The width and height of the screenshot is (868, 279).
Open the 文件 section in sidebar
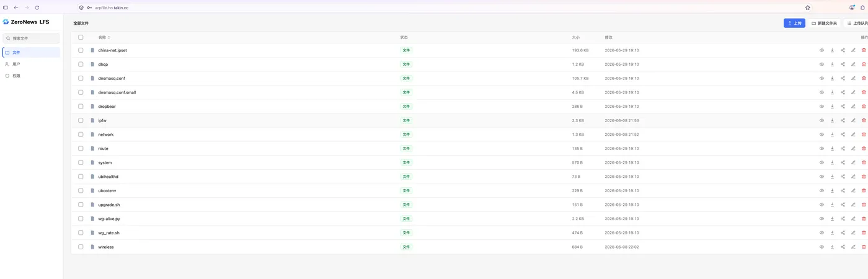31,53
